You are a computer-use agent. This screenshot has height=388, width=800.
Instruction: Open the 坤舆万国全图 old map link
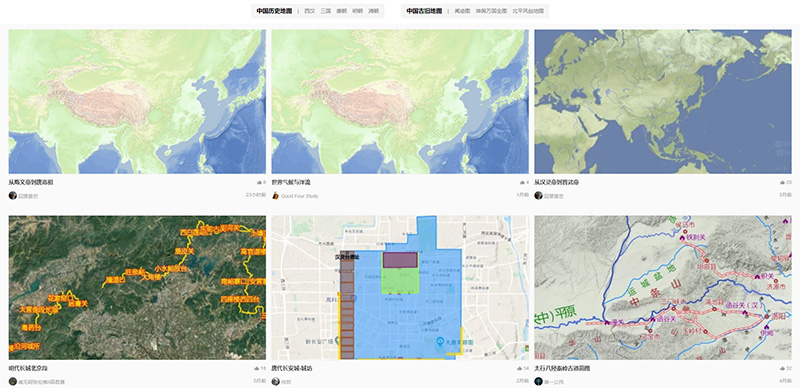point(491,11)
